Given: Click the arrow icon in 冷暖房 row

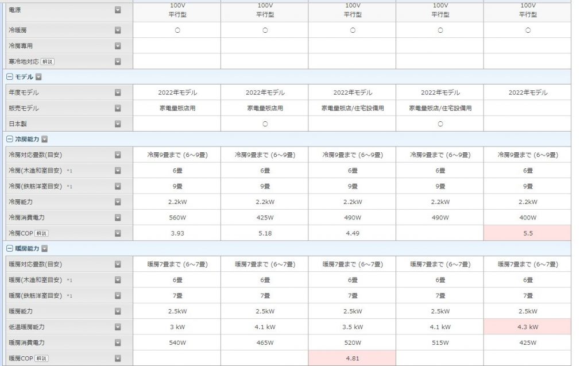Looking at the screenshot, I should tap(118, 30).
